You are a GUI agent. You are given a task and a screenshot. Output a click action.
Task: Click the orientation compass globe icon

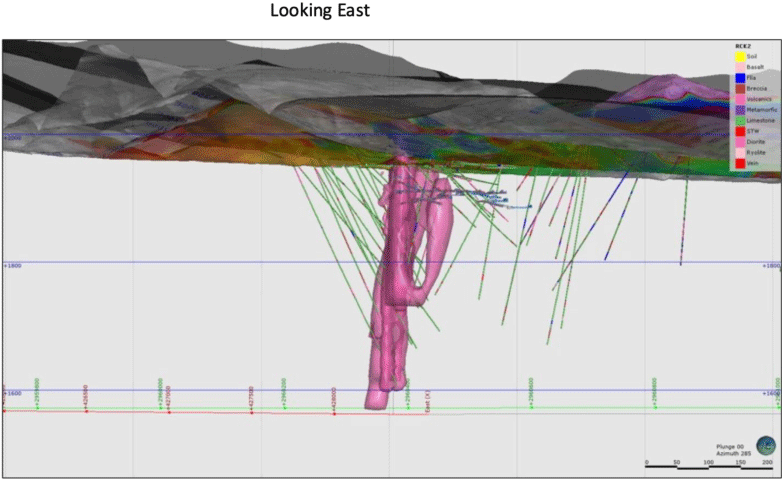tap(765, 443)
